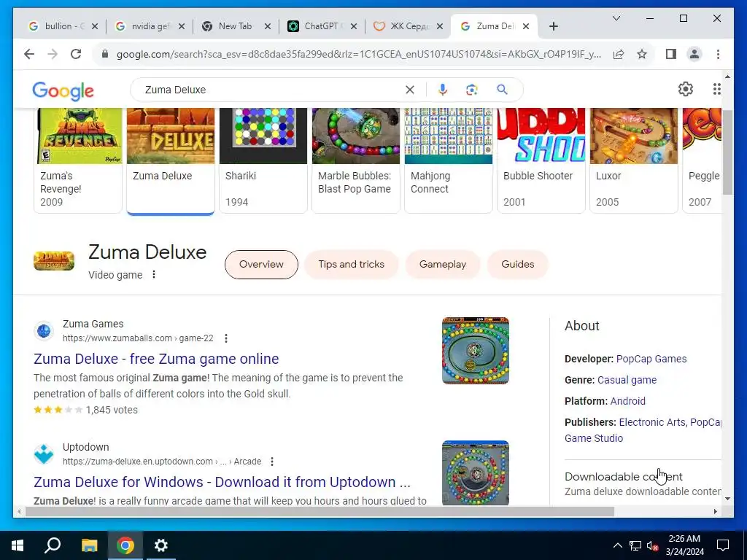The width and height of the screenshot is (747, 560).
Task: Follow the Electronic Arts publisher link
Action: [651, 422]
